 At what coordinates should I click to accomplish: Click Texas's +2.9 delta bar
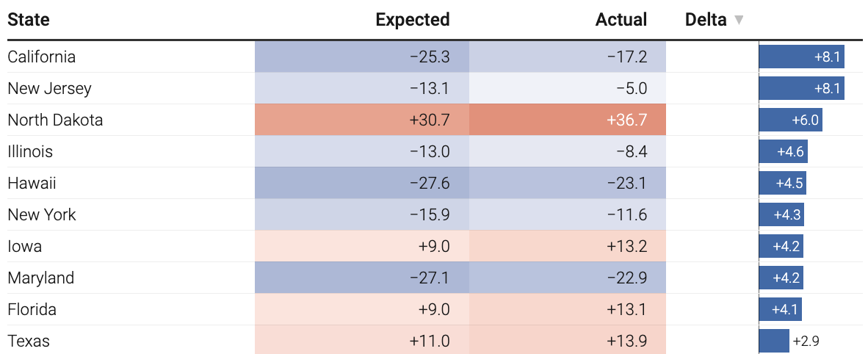click(x=774, y=342)
